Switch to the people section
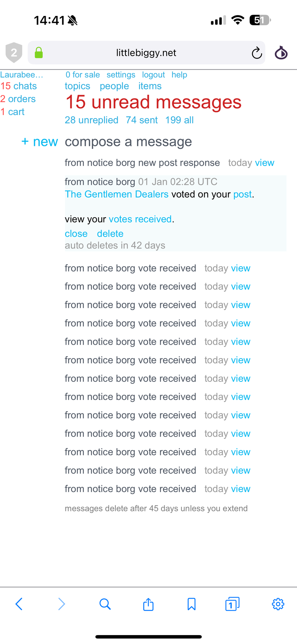The width and height of the screenshot is (297, 644). pyautogui.click(x=114, y=86)
